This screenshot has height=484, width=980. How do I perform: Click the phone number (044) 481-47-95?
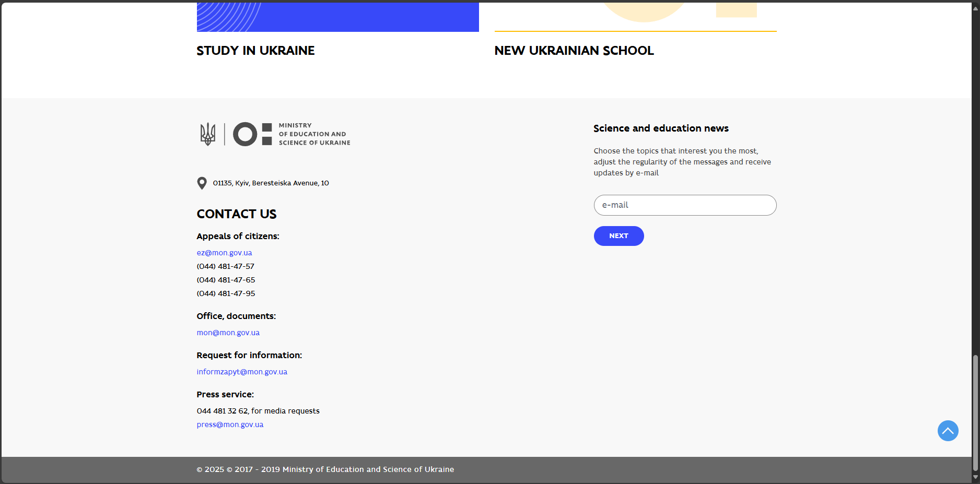point(226,293)
